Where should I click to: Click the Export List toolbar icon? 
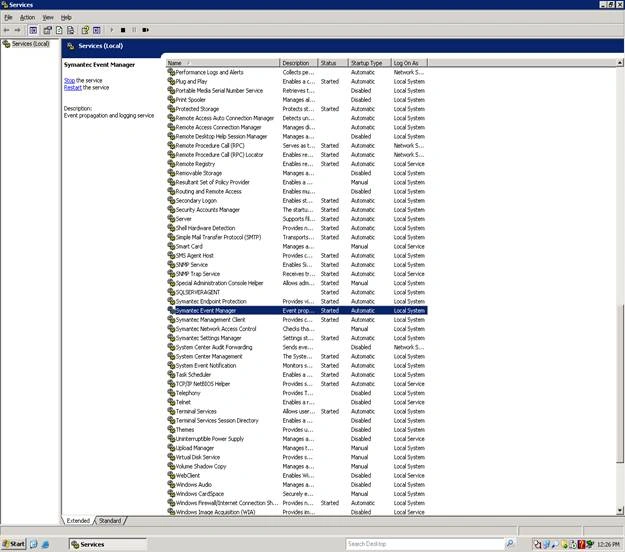(71, 30)
